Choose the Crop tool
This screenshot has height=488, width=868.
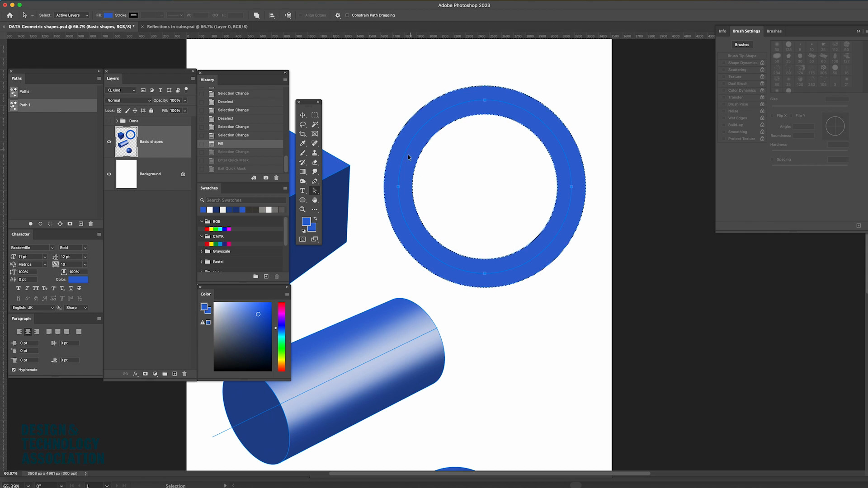pos(302,134)
